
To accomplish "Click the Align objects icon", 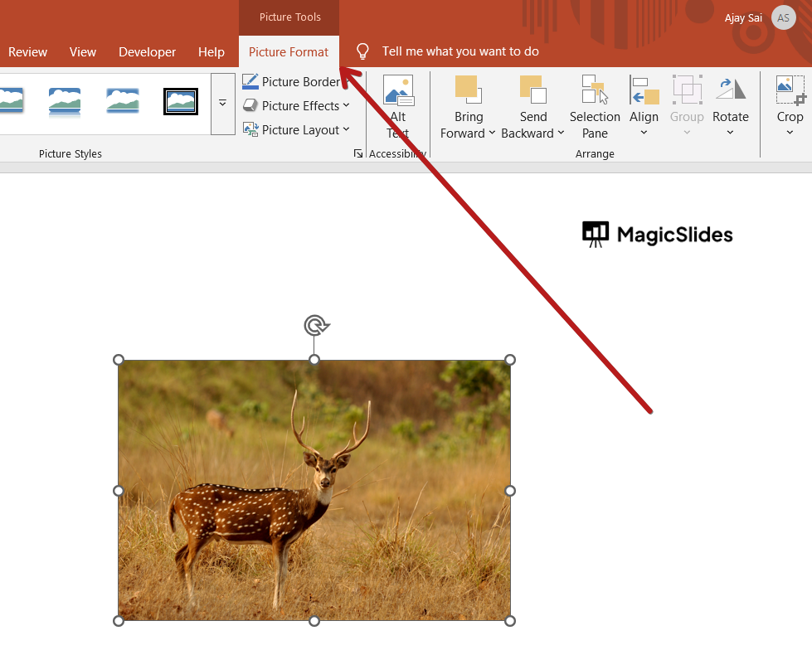I will coord(644,90).
